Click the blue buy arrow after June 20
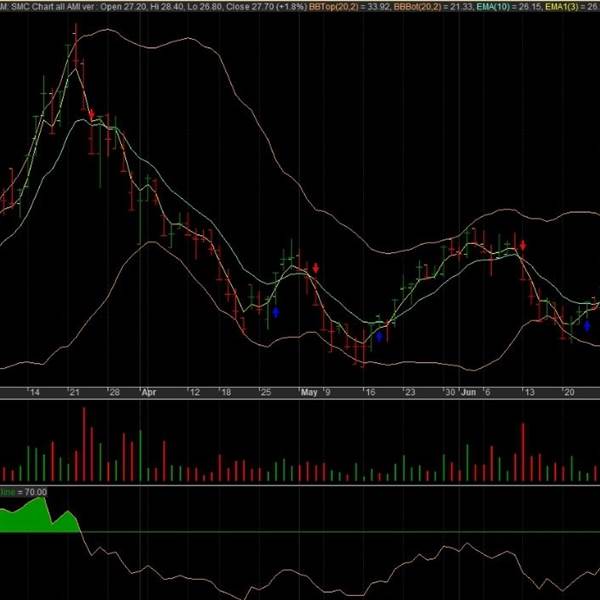The width and height of the screenshot is (600, 600). click(587, 326)
